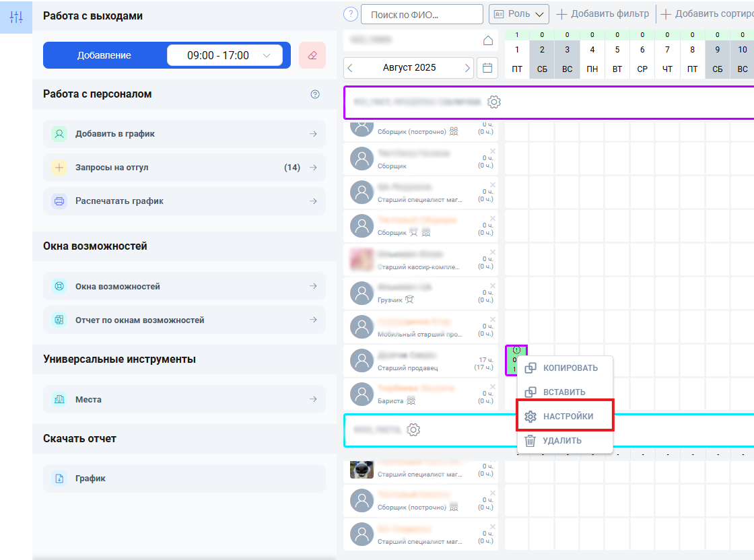Open Запросы на отгул (14)
Viewport: 754px width, 560px height.
(x=184, y=168)
